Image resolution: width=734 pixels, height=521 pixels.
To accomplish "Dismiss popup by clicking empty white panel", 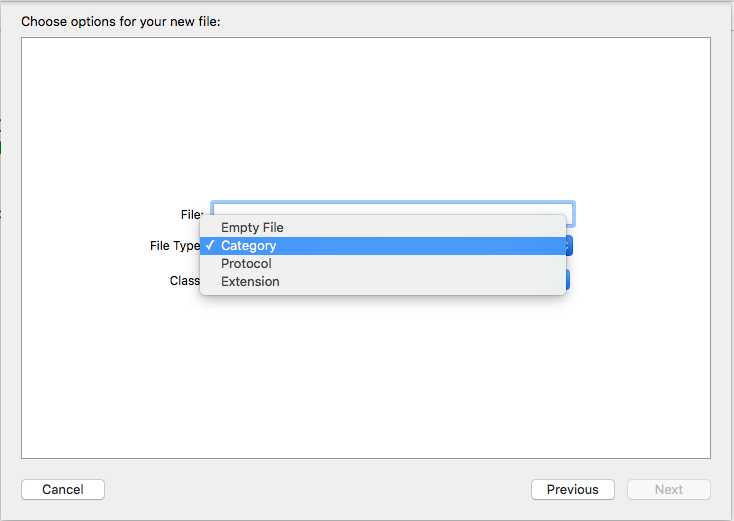I will tap(365, 374).
